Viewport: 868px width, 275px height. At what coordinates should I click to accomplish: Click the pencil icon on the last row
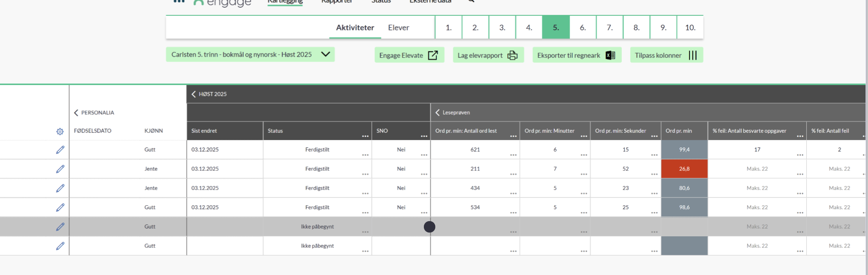pos(60,246)
